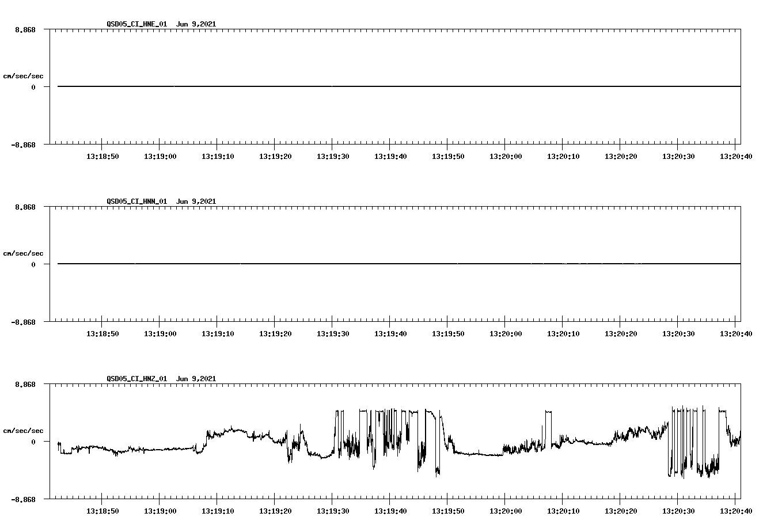Viewport: 782px width, 532px height.
Task: Click 13:20:20 time label under HNE plot
Action: coord(621,156)
